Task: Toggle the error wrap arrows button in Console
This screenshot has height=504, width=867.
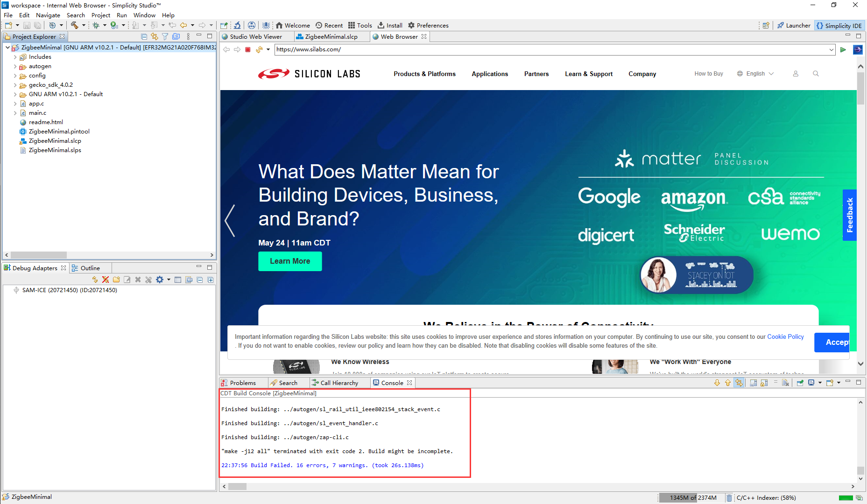Action: pyautogui.click(x=739, y=383)
